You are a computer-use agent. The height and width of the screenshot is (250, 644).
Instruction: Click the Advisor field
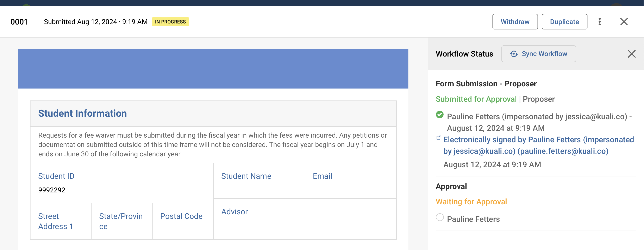pyautogui.click(x=234, y=212)
